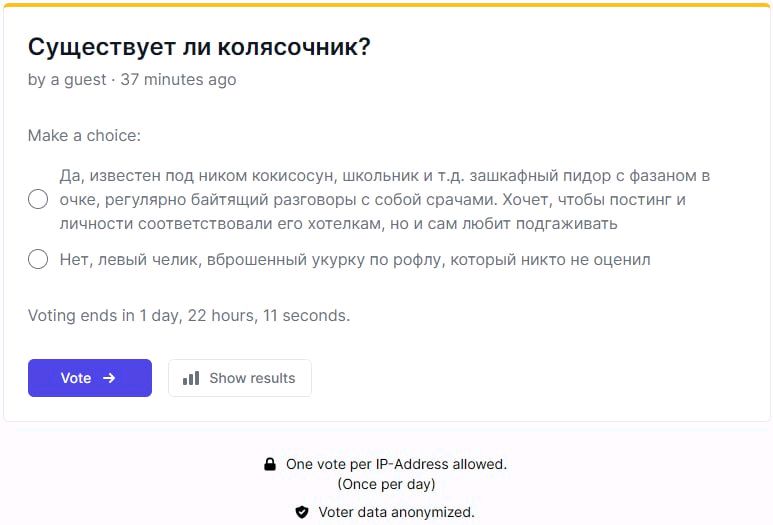Click the "(Once per day)" note
773x525 pixels.
coord(386,484)
